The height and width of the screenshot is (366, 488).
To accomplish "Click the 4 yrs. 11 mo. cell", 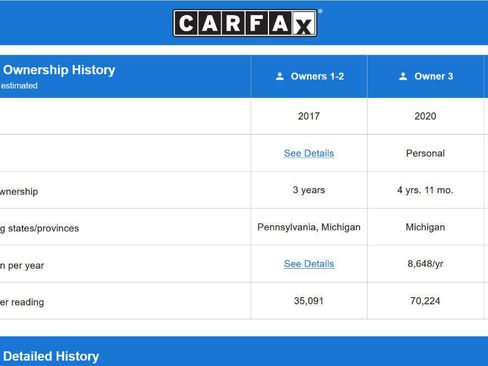I will tap(426, 190).
